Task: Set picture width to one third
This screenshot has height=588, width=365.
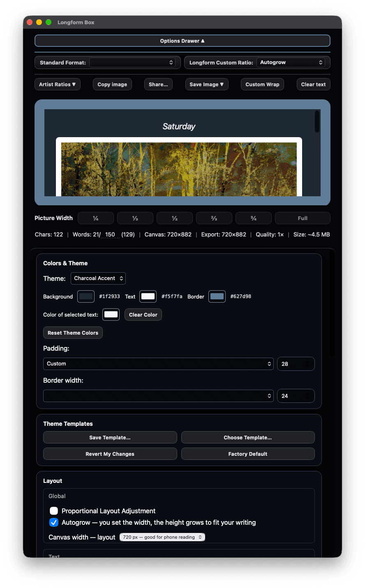Action: point(135,218)
